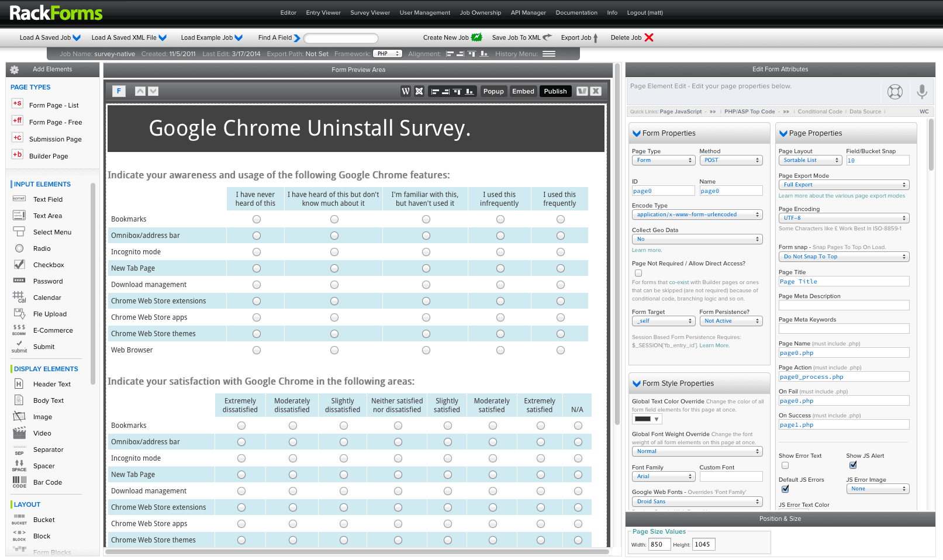Screen dimensions: 943x560
Task: Add a Text Field element icon
Action: [x=19, y=199]
